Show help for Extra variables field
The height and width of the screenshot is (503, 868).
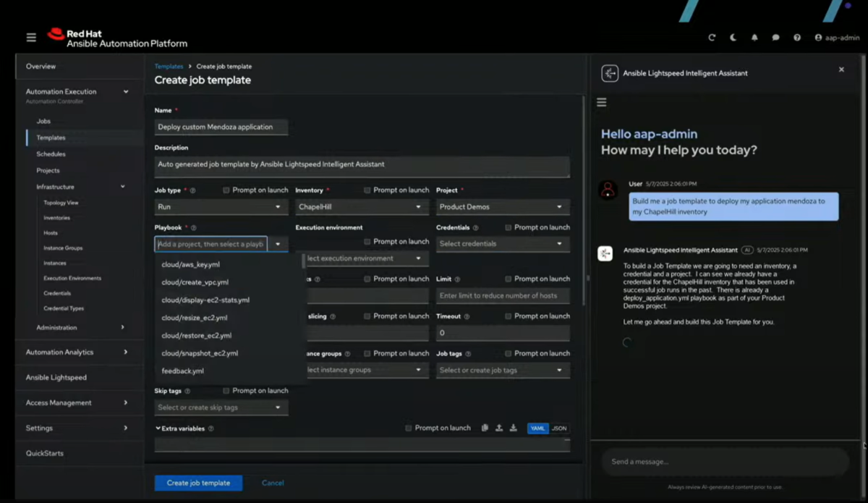click(210, 428)
